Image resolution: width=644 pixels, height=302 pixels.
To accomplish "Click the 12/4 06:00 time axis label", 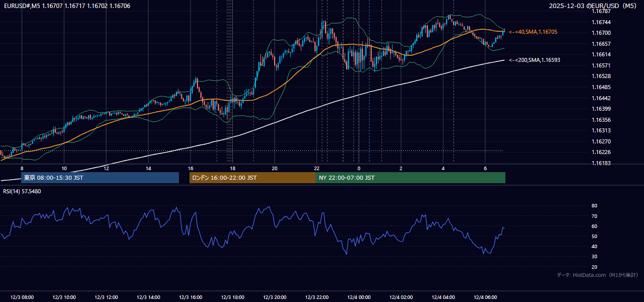I will (x=485, y=297).
